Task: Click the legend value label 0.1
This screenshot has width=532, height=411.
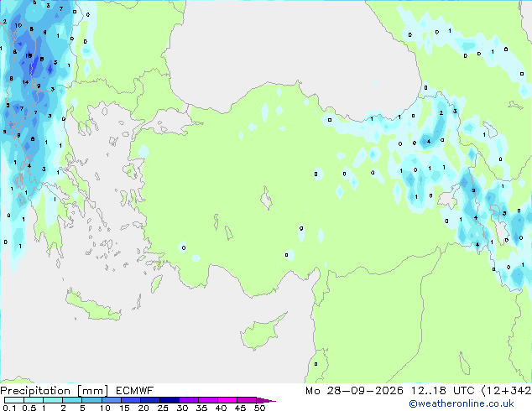Action: [x=9, y=408]
